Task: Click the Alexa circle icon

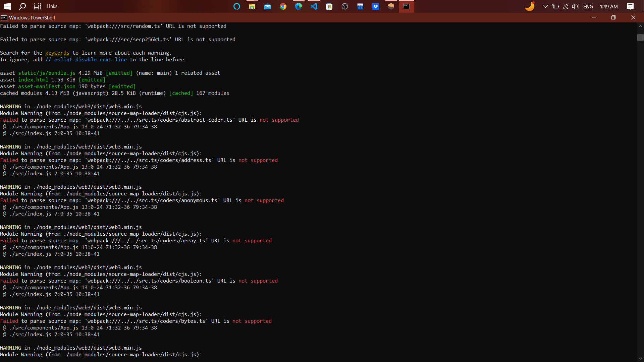Action: 237,6
